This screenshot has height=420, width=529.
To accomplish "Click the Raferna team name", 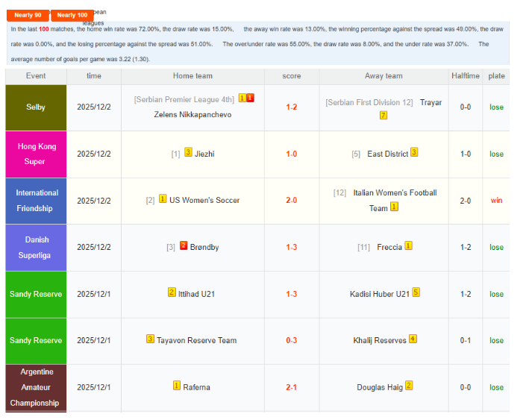I will [x=196, y=387].
